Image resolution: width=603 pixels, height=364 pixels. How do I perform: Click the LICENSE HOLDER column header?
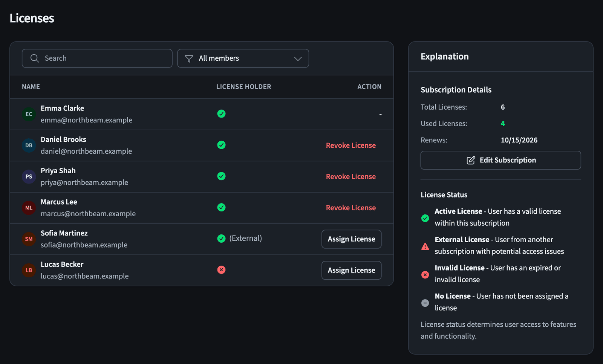click(x=244, y=87)
